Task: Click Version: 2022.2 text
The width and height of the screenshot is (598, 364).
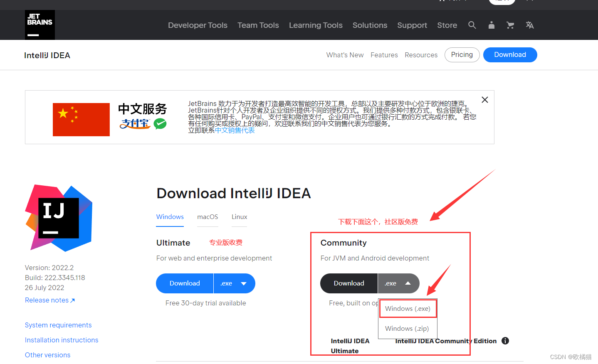Action: (49, 268)
